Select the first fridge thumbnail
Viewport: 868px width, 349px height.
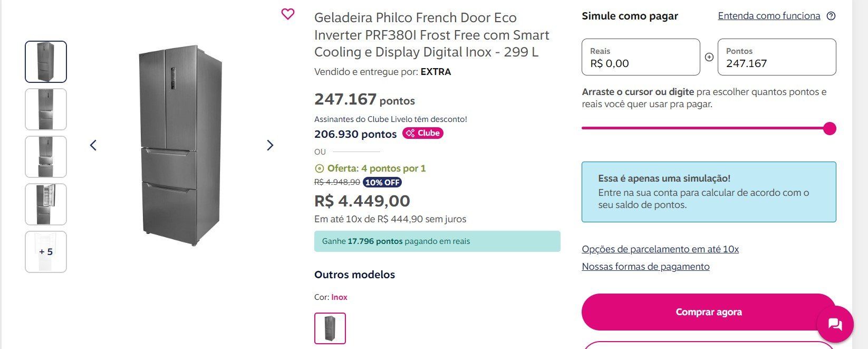point(46,62)
